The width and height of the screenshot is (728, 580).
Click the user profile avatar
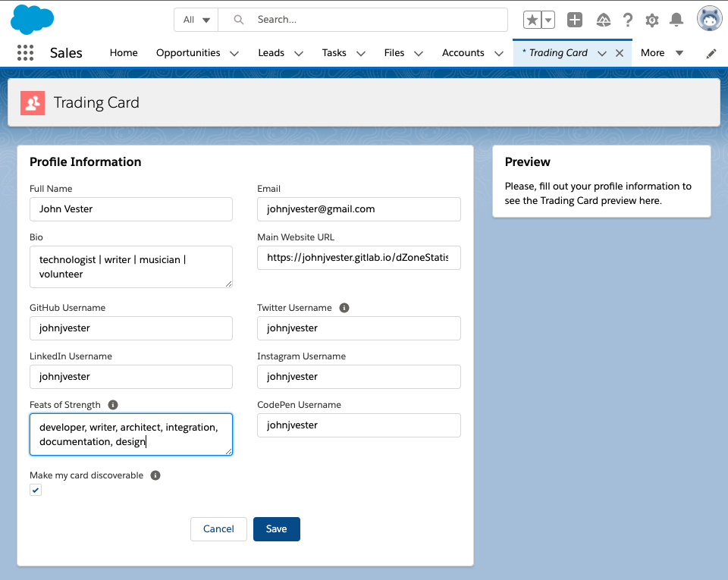tap(710, 20)
